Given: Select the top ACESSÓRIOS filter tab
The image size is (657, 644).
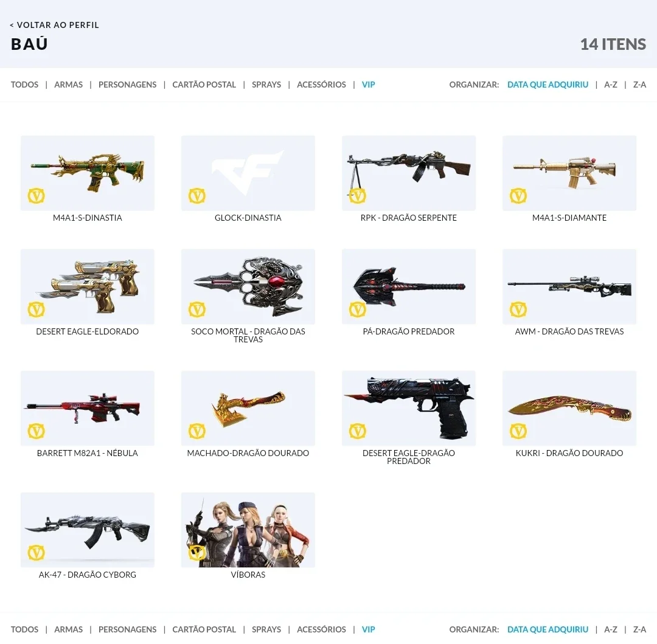Looking at the screenshot, I should click(321, 85).
